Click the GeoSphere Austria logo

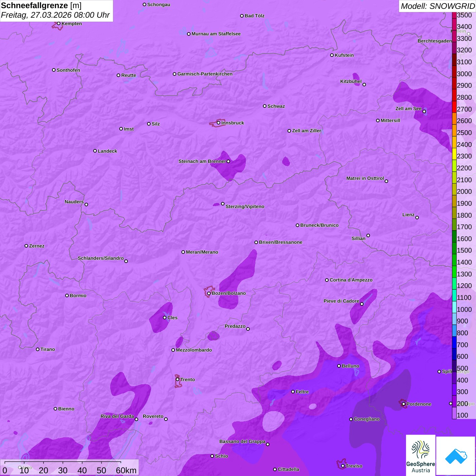[x=421, y=455]
